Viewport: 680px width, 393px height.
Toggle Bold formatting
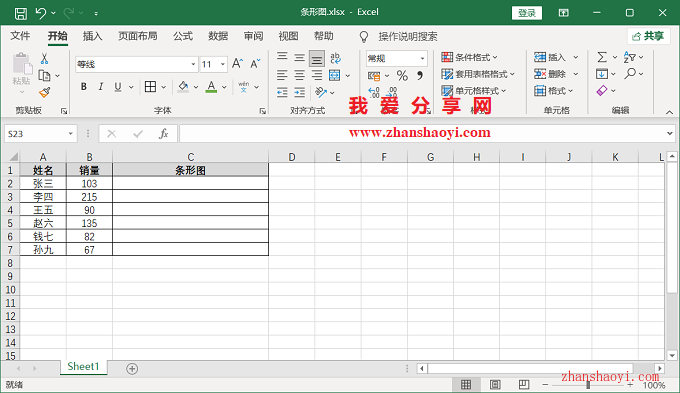[84, 87]
